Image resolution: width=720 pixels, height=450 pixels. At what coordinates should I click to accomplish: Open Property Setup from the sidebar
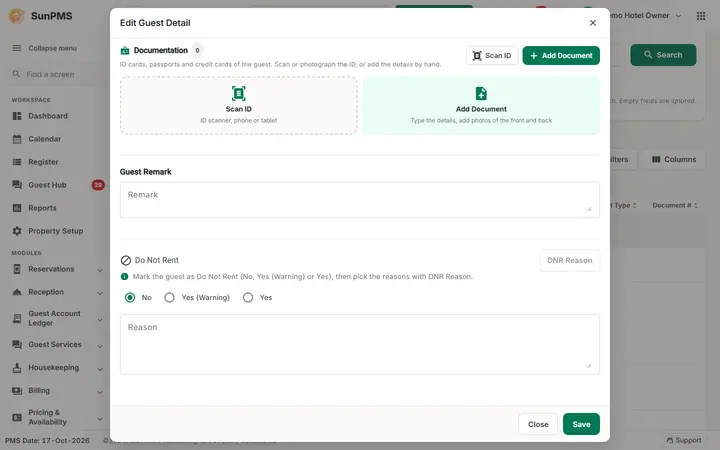[x=56, y=231]
